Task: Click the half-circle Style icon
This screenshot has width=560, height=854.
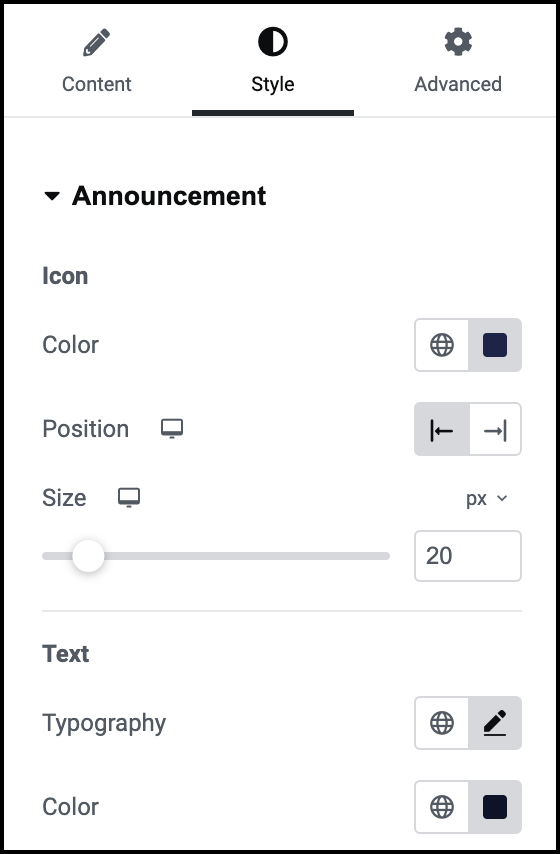Action: point(273,42)
